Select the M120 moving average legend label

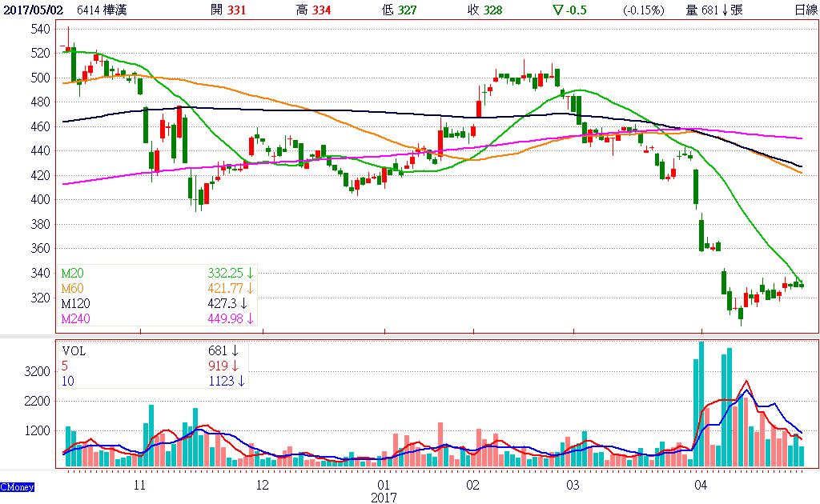[x=75, y=303]
